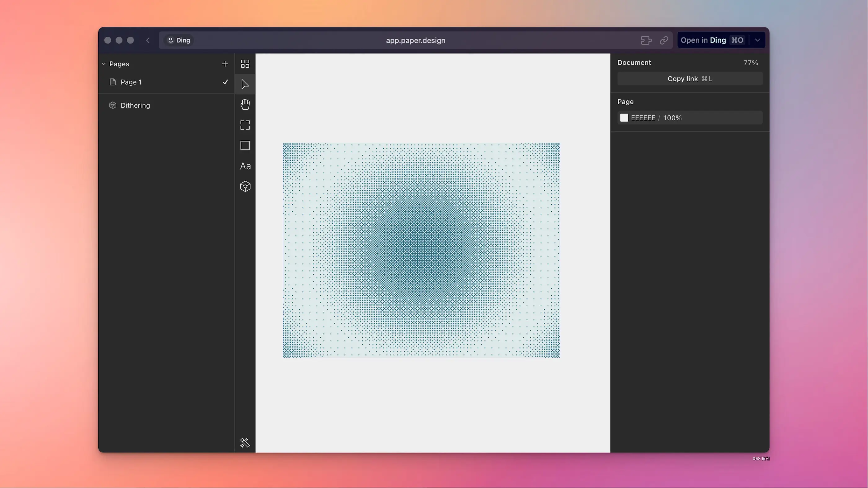The height and width of the screenshot is (488, 868).
Task: Click the design tools icon at toolbar bottom
Action: pos(245,442)
